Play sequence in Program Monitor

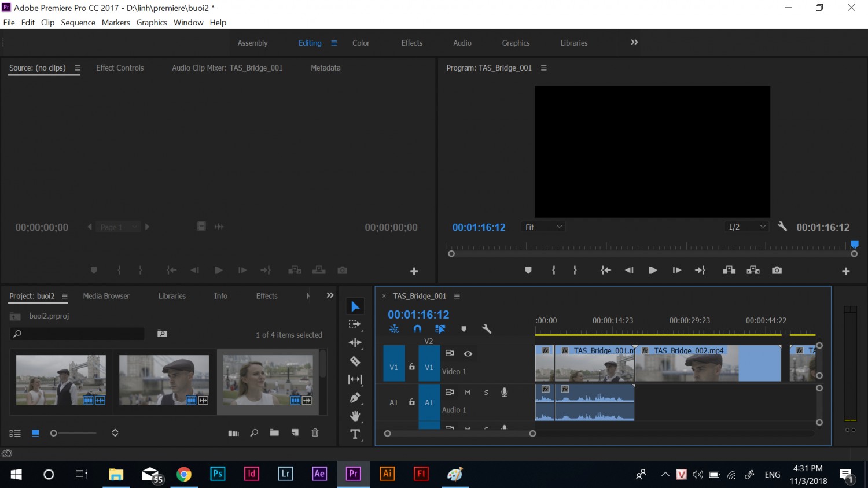653,270
